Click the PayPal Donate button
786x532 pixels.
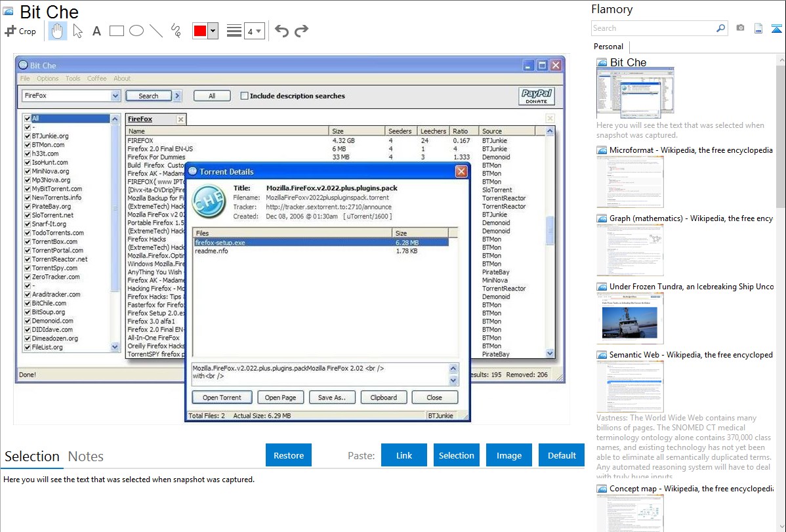(537, 96)
